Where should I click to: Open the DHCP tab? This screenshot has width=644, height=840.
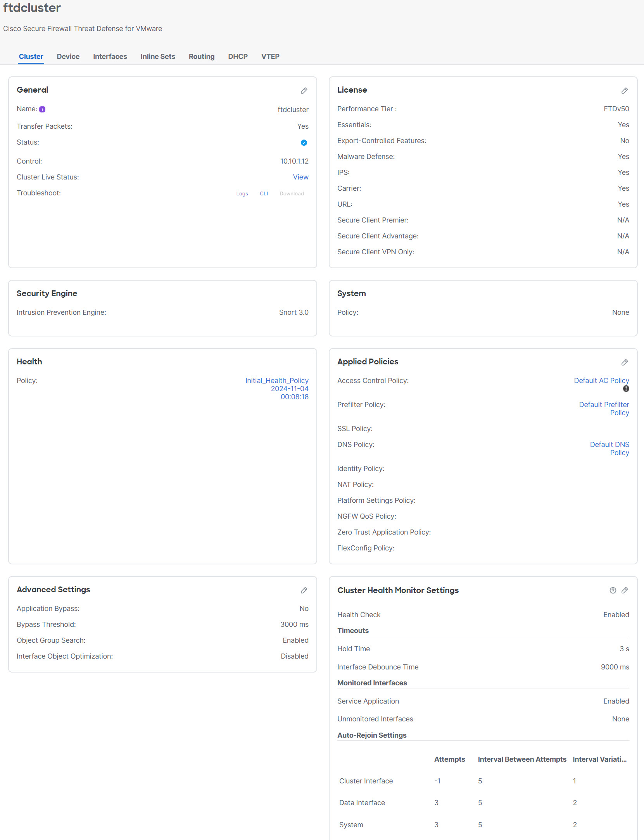click(238, 57)
